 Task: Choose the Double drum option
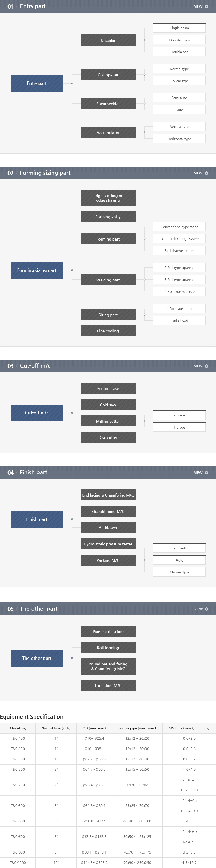pos(179,40)
